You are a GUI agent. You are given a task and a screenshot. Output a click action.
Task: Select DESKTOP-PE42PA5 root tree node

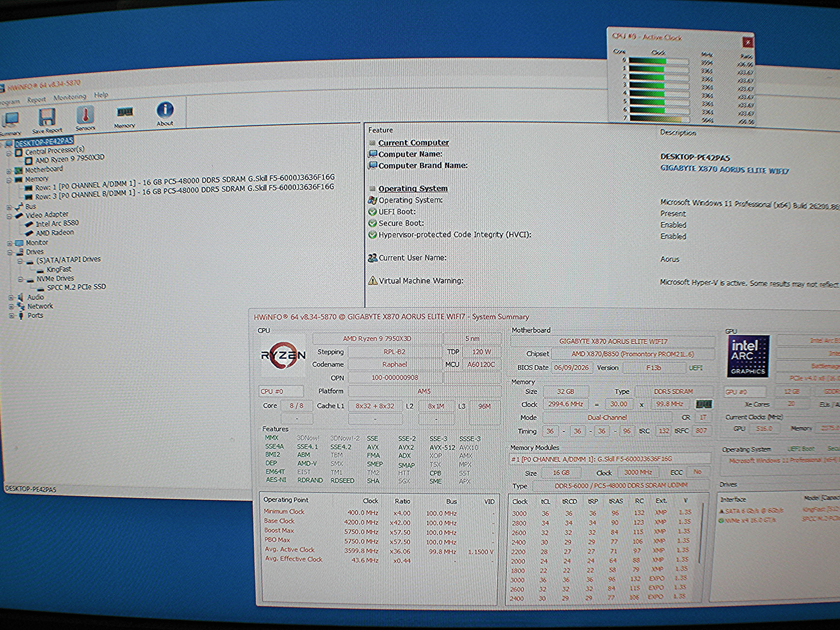point(44,142)
